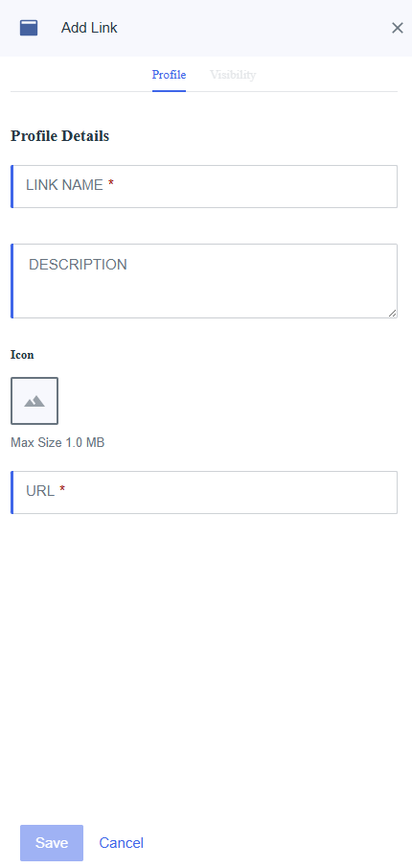
Task: Cancel adding the link
Action: 121,843
